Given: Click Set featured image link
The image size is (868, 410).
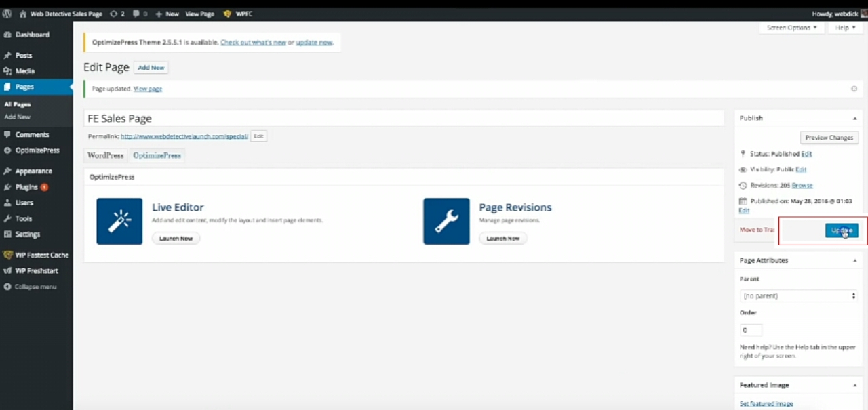Looking at the screenshot, I should pyautogui.click(x=766, y=404).
